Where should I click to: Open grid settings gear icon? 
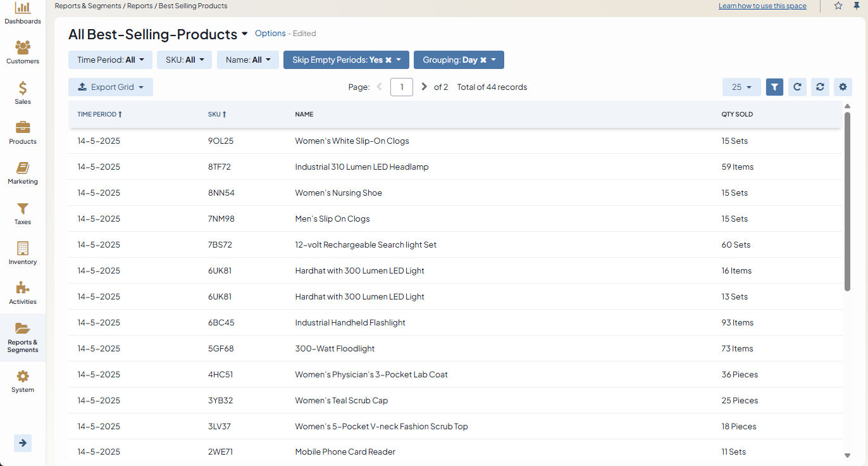pyautogui.click(x=842, y=87)
